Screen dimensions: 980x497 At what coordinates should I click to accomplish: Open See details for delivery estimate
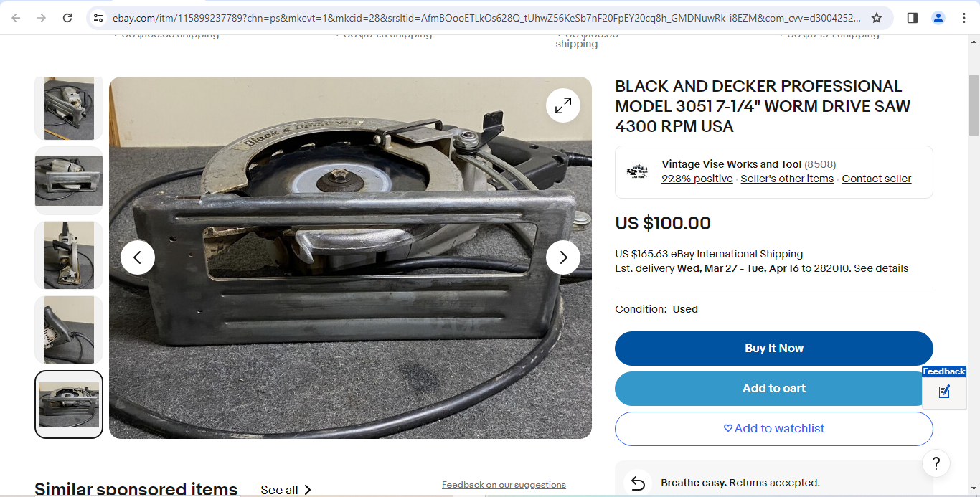(881, 268)
